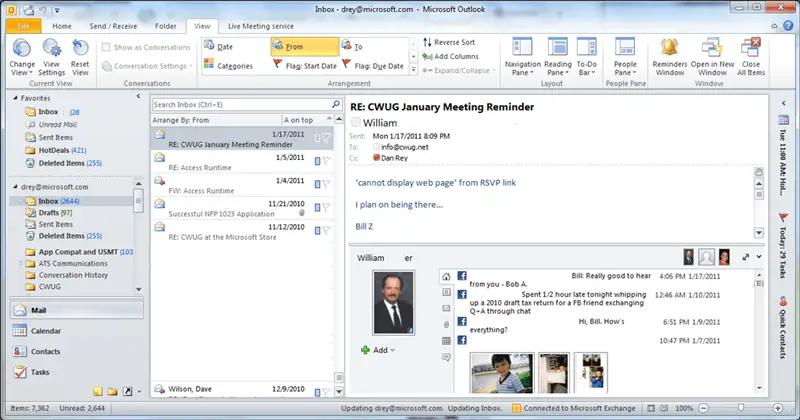Open the Reminders Window
This screenshot has height=420, width=800.
[669, 57]
